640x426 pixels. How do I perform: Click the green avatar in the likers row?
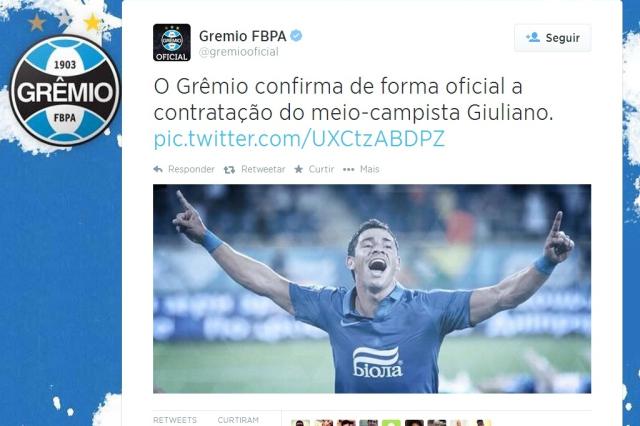391,423
